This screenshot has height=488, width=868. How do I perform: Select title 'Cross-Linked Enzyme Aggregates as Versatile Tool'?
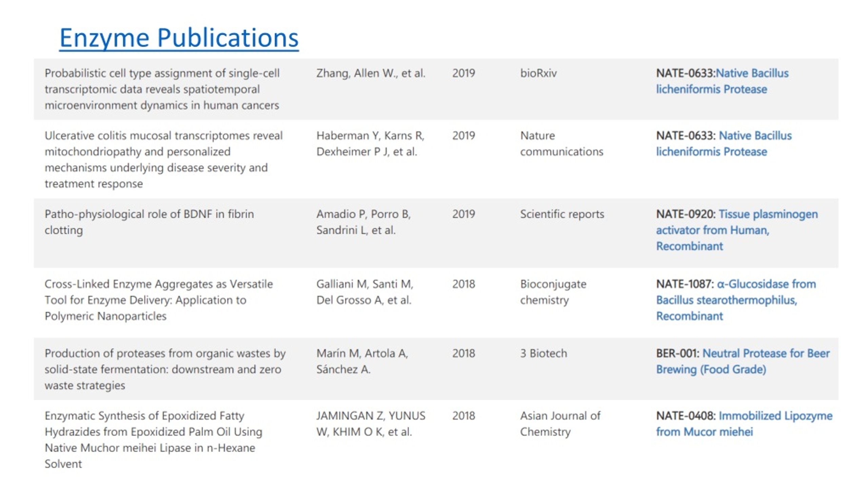pyautogui.click(x=159, y=292)
